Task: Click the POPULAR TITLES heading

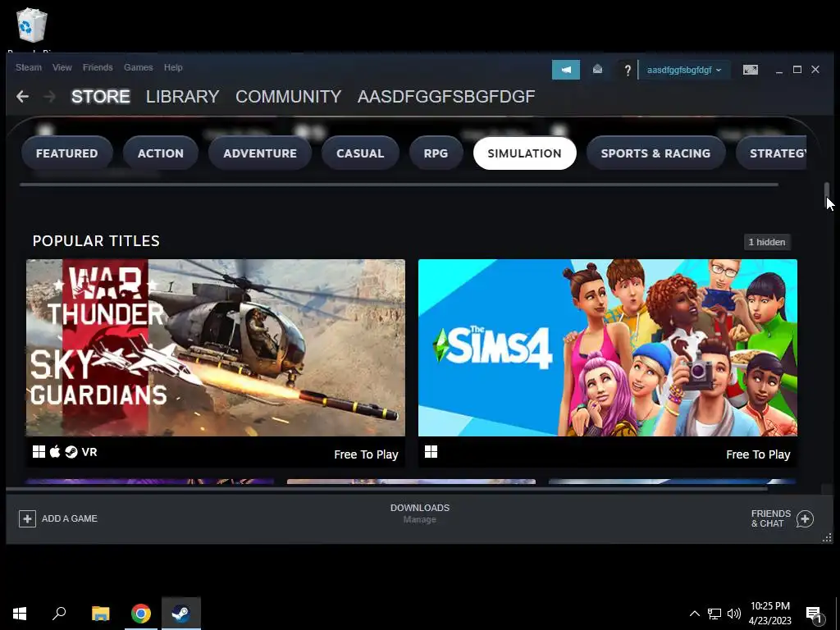Action: point(96,241)
